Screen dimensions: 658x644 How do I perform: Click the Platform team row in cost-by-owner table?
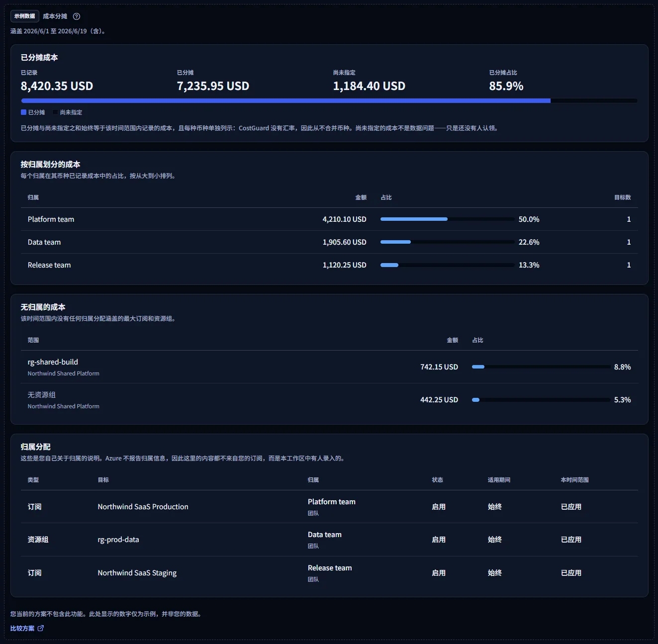coord(329,219)
